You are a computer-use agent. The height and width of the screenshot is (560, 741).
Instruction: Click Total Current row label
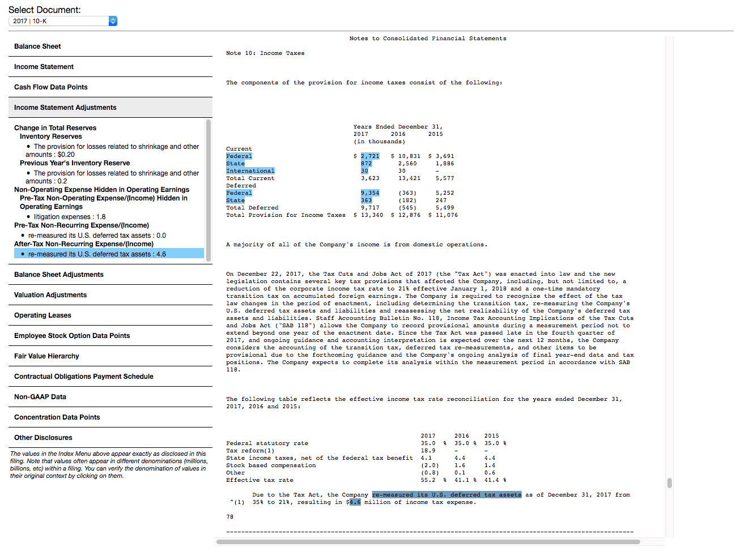coord(250,178)
